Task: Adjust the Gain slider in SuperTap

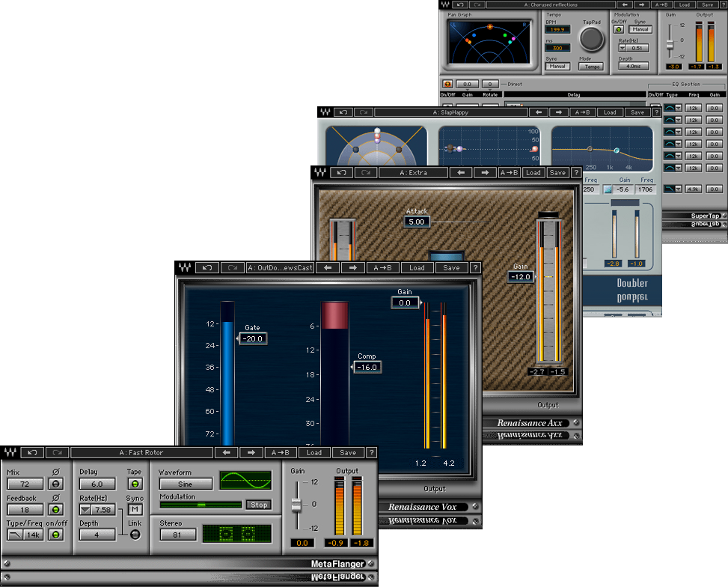Action: [x=670, y=43]
